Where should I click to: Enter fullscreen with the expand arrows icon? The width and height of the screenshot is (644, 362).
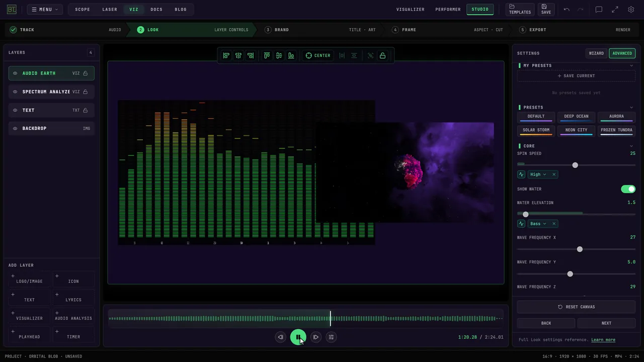615,10
